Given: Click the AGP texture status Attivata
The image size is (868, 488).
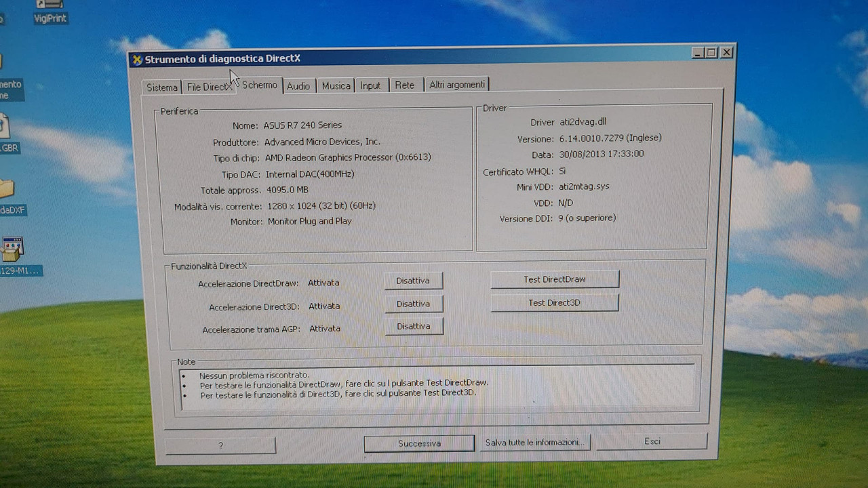Looking at the screenshot, I should tap(325, 329).
